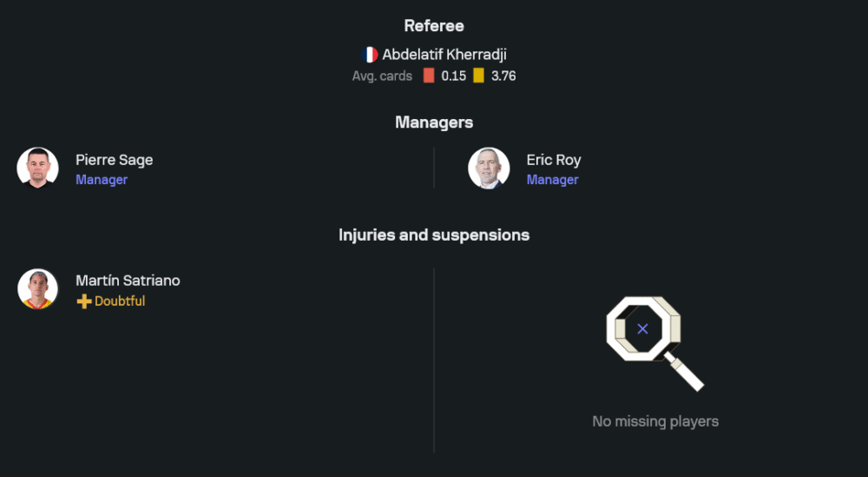The width and height of the screenshot is (868, 477).
Task: Click the Pierre Sage name
Action: (114, 160)
